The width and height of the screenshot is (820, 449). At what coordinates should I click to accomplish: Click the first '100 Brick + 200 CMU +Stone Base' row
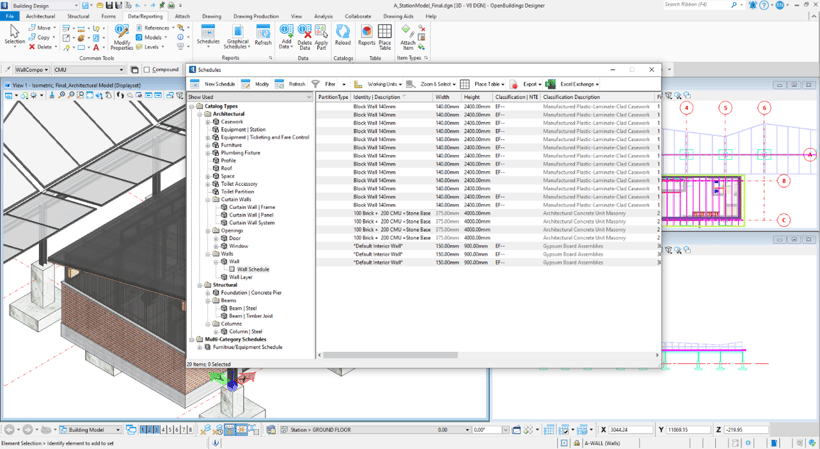[x=487, y=213]
